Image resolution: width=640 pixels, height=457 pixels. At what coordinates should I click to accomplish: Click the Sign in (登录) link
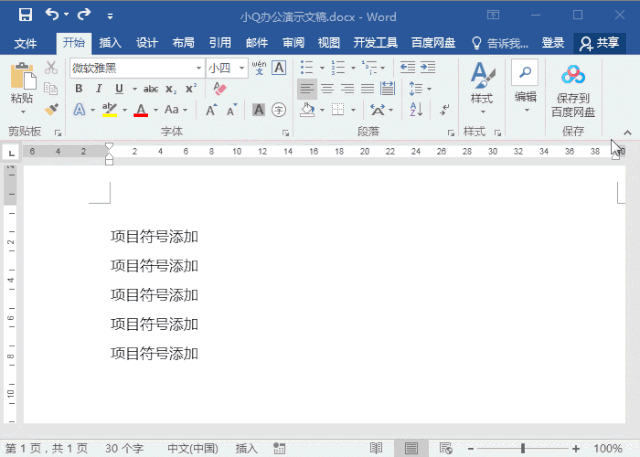(553, 43)
